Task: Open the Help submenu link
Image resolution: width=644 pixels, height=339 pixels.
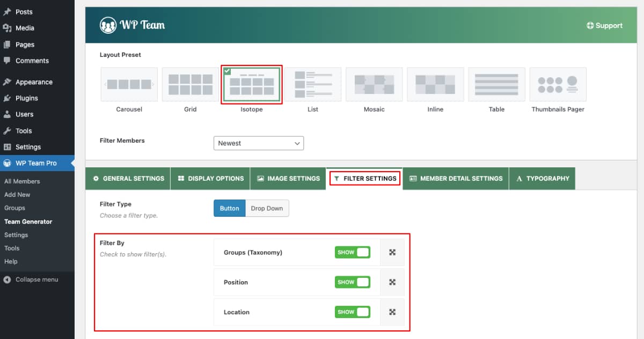Action: click(11, 262)
